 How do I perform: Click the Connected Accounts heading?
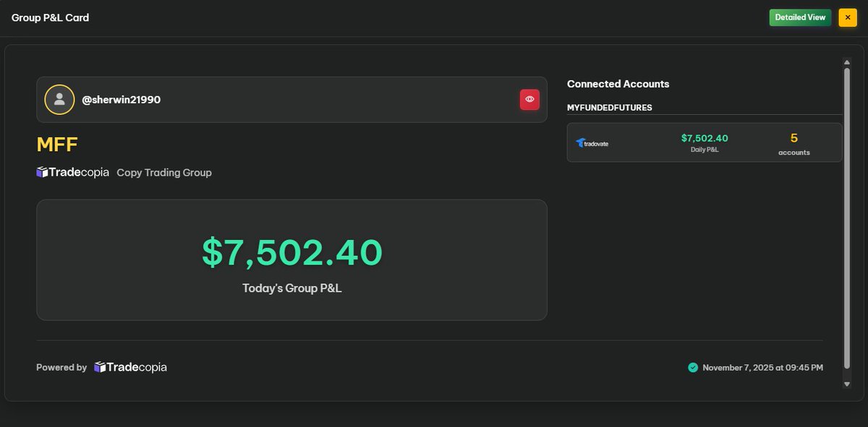pyautogui.click(x=618, y=84)
